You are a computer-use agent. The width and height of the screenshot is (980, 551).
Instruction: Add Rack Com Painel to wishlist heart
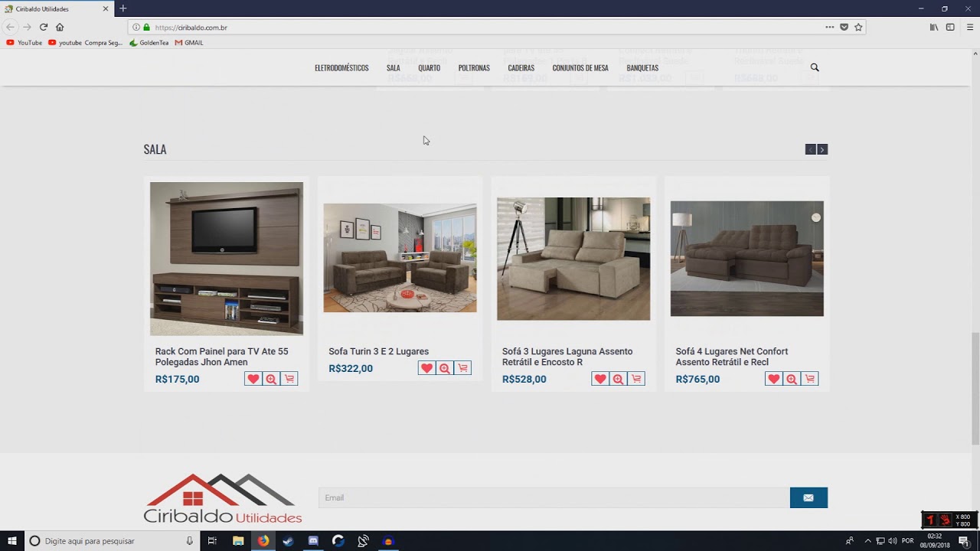point(253,379)
